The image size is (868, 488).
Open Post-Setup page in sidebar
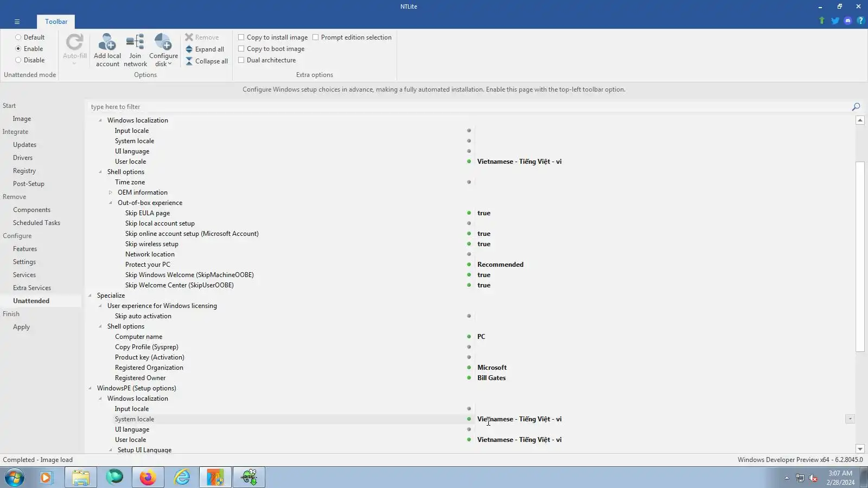point(29,184)
